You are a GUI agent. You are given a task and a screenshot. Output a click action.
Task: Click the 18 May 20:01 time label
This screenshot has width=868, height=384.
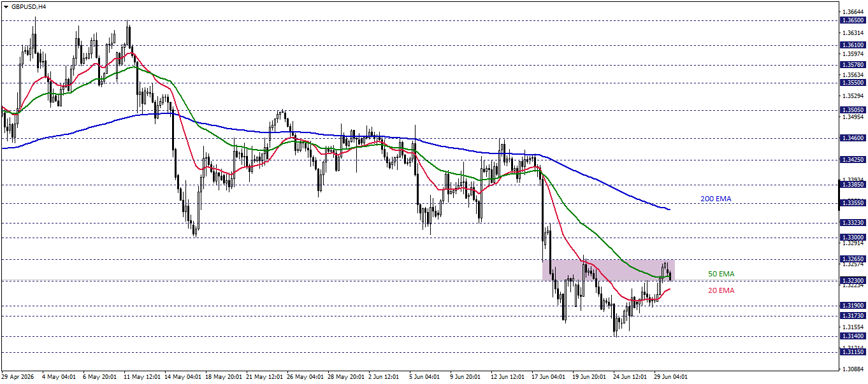224,377
